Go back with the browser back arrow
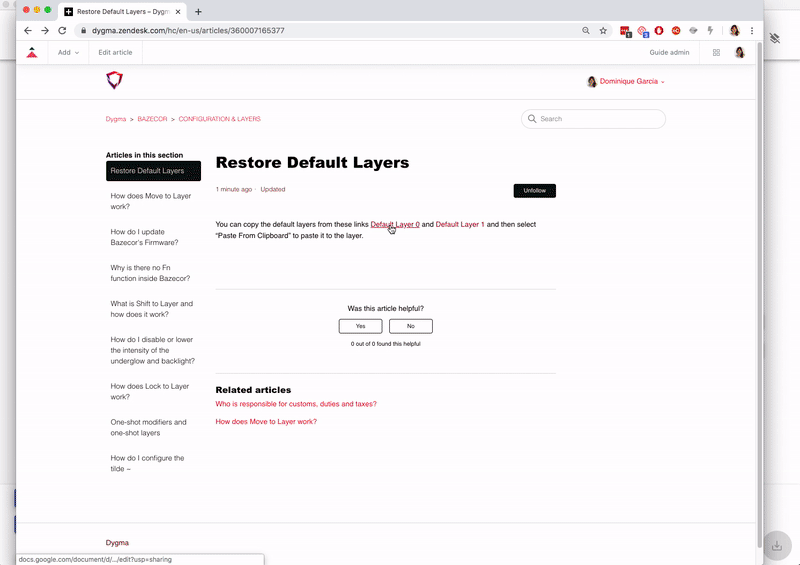 point(28,31)
